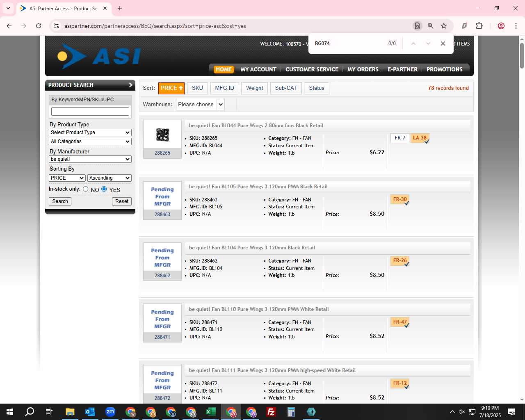
Task: Open notification center icon
Action: pyautogui.click(x=511, y=412)
